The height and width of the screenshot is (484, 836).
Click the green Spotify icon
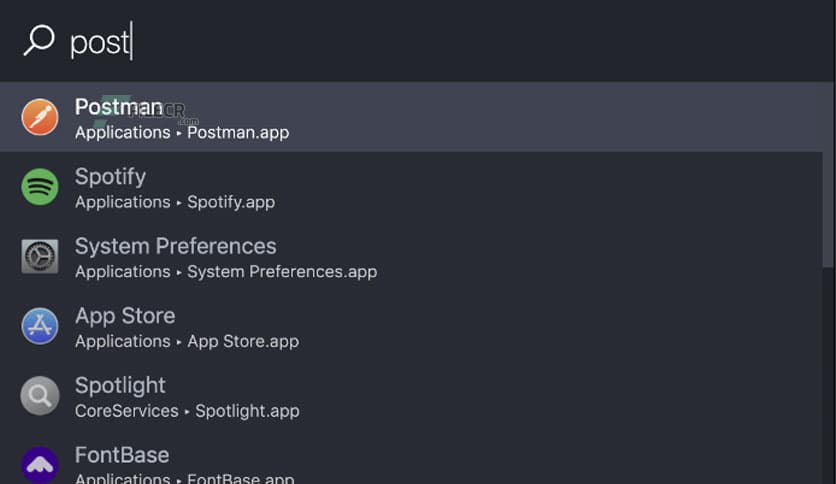click(40, 187)
